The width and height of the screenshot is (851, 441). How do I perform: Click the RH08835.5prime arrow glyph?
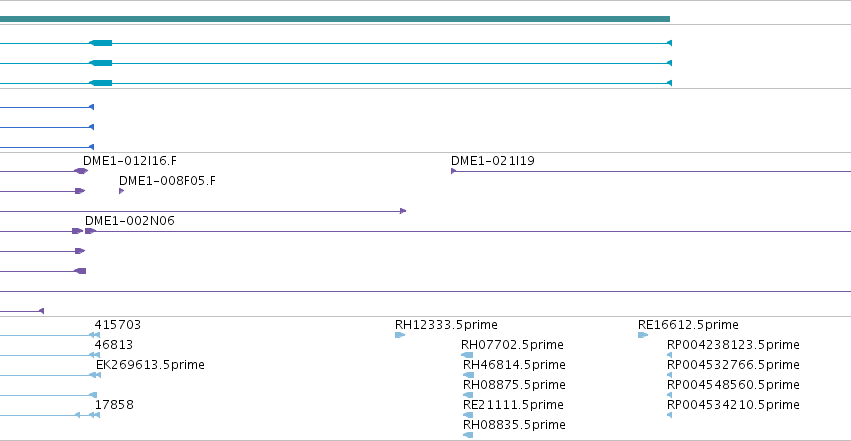click(468, 435)
